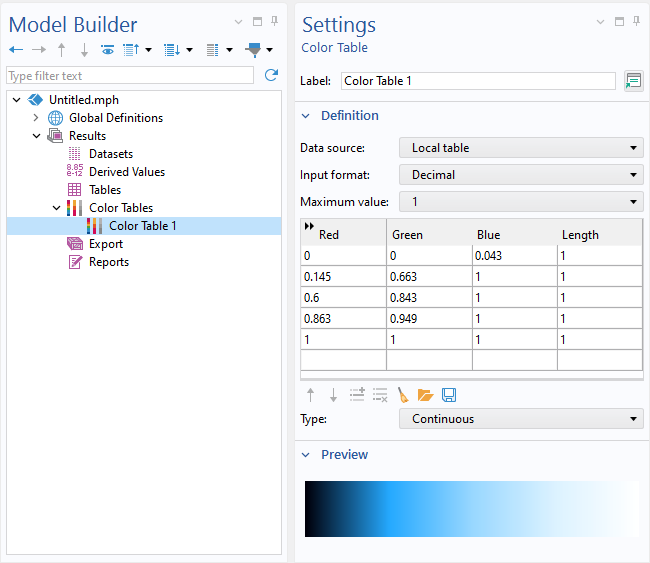Image resolution: width=650 pixels, height=563 pixels.
Task: Clear table with broom icon
Action: 403,395
